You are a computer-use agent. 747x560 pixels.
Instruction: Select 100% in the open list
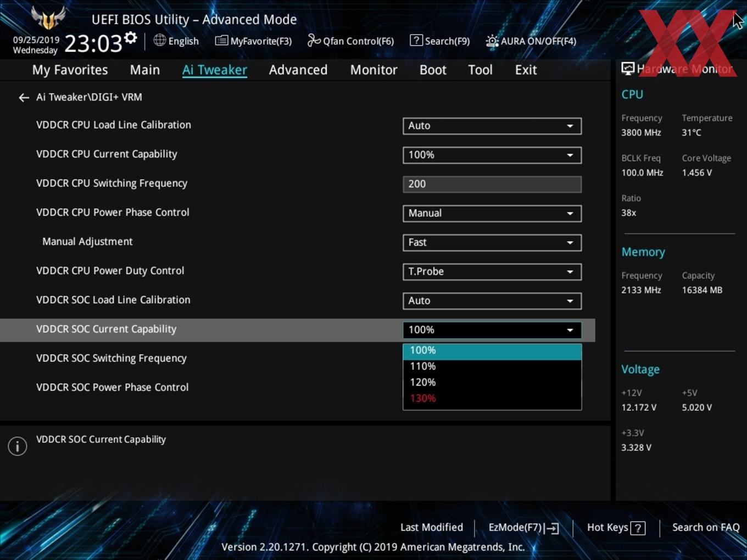pyautogui.click(x=492, y=352)
